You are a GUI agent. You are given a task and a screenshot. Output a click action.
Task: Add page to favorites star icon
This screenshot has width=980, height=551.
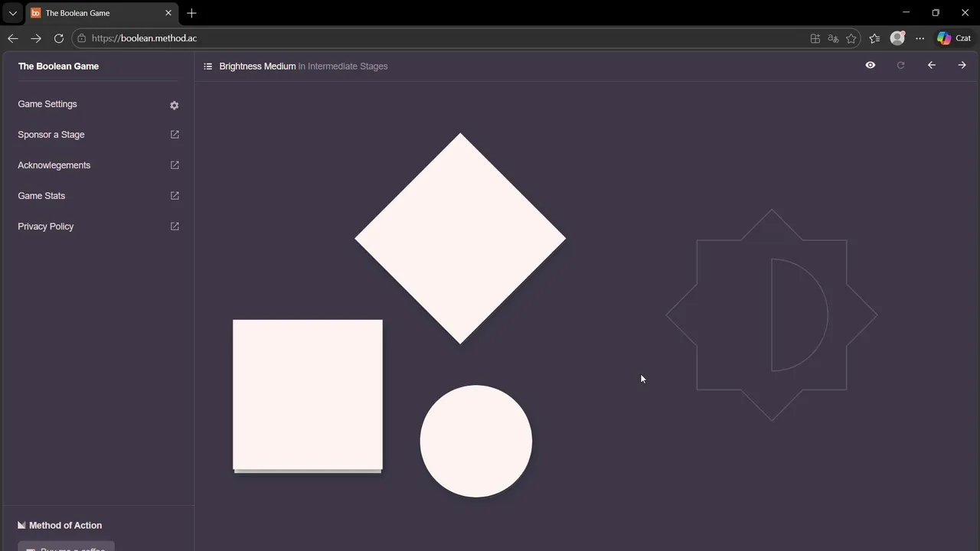click(x=851, y=38)
